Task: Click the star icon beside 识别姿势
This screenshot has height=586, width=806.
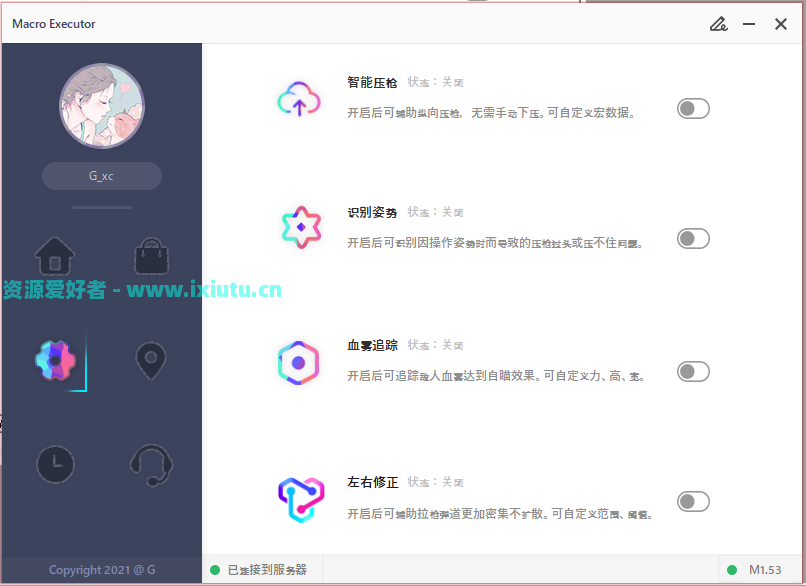Action: coord(301,227)
